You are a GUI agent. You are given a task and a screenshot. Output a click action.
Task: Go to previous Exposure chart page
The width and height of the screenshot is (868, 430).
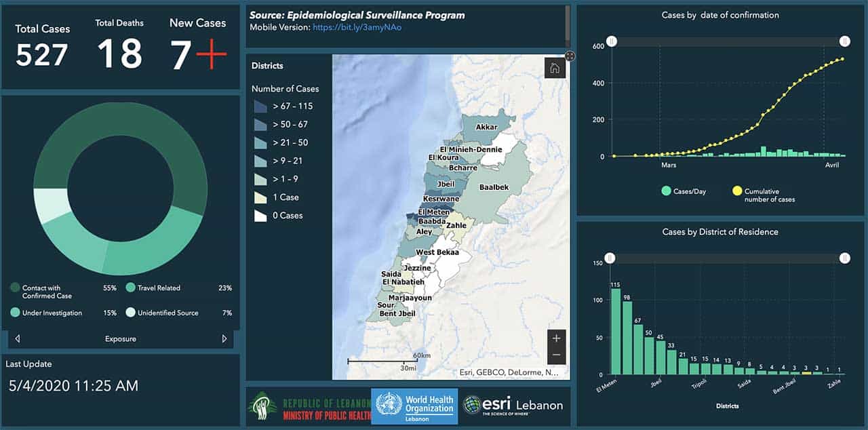click(17, 338)
